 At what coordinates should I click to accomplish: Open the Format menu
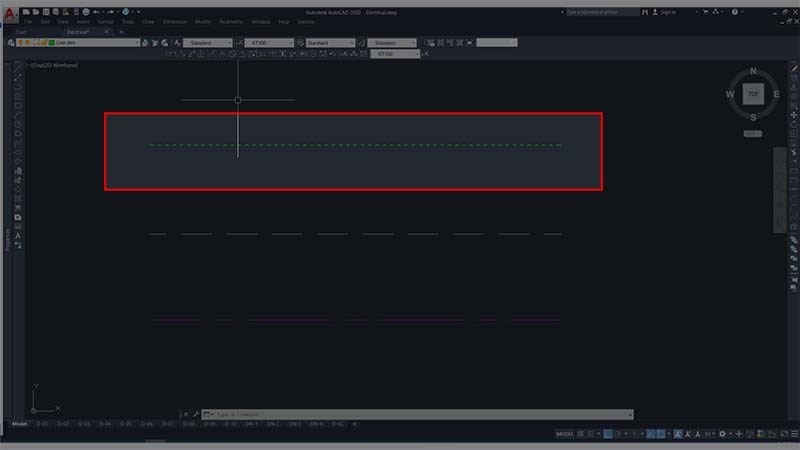point(106,22)
